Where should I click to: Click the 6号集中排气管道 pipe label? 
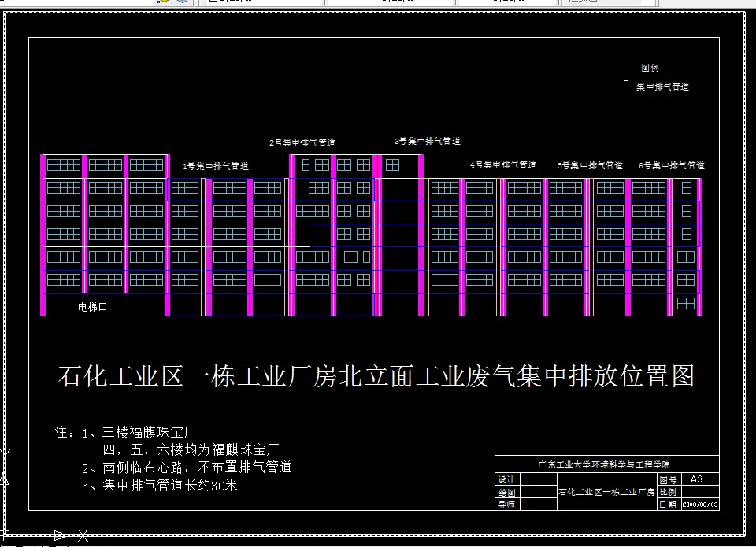[x=673, y=165]
